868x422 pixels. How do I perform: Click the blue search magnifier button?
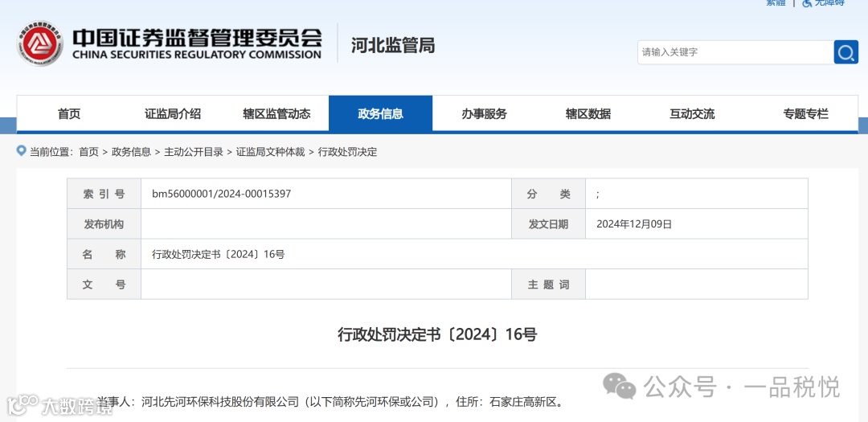[845, 52]
